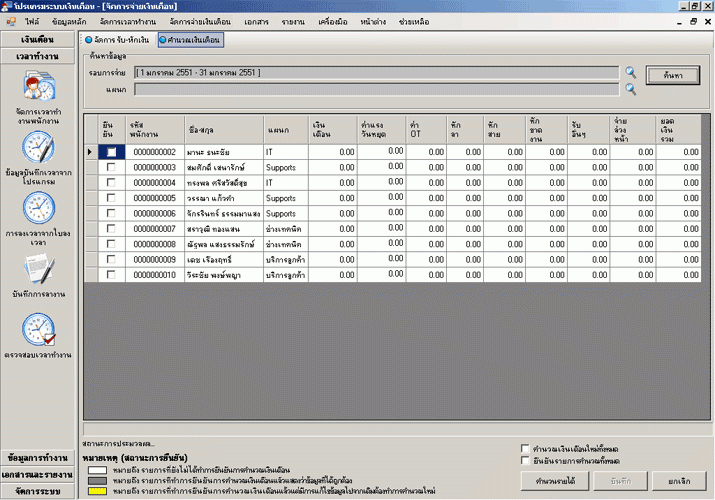This screenshot has height=500, width=715.
Task: Switch to the จัดการ รับ-หักเงิน tab
Action: (x=118, y=40)
